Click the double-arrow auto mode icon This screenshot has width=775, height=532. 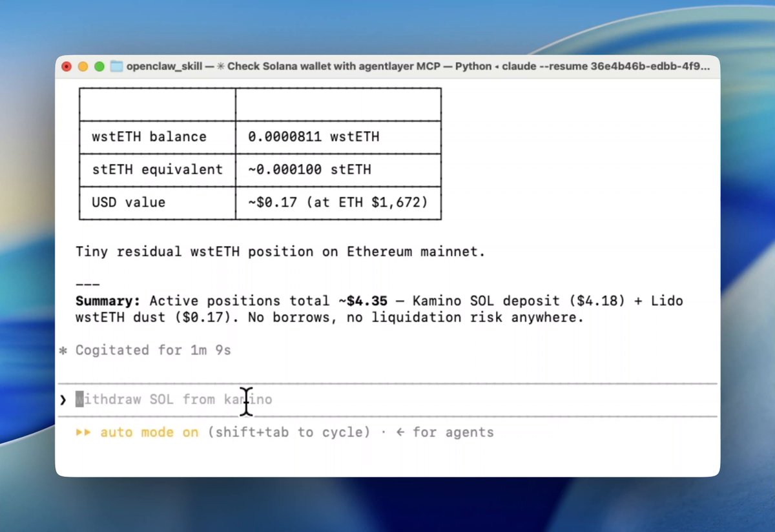pos(83,432)
